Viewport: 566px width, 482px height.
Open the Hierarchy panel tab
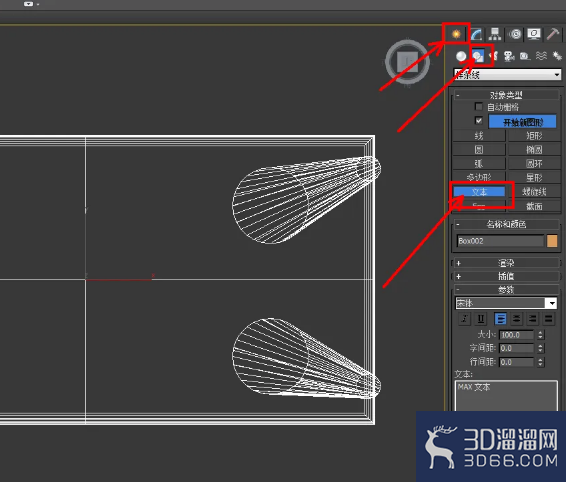tap(495, 35)
